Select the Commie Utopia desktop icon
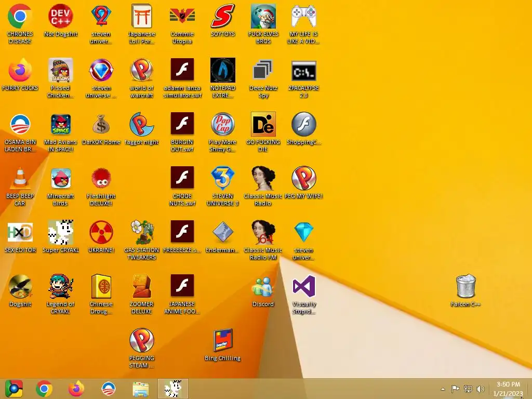This screenshot has width=532, height=399. point(182,16)
